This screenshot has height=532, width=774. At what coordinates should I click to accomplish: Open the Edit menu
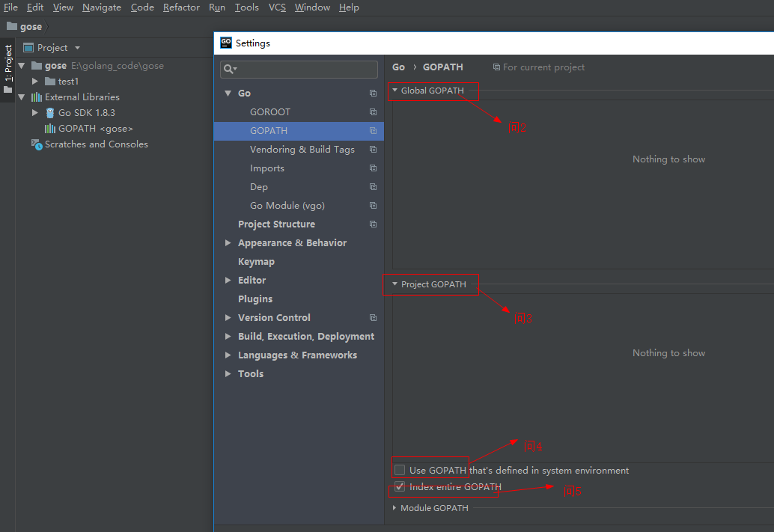coord(35,7)
